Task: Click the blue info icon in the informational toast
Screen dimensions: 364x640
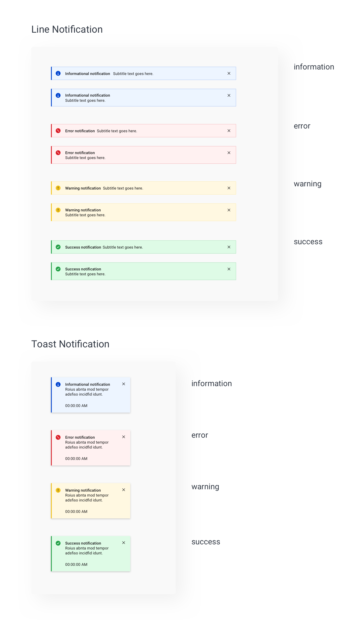Action: pos(58,384)
